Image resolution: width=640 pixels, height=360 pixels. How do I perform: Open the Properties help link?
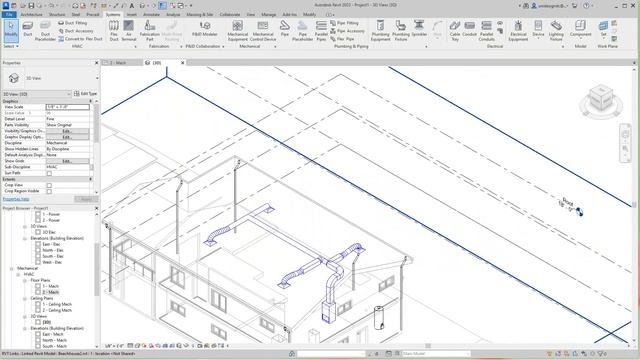tap(16, 199)
